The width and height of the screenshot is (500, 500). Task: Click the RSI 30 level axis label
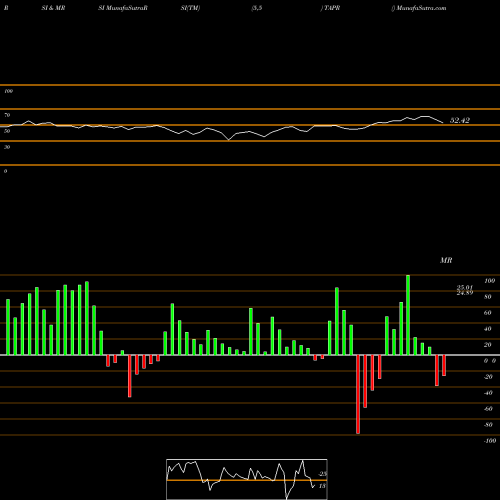coord(7,147)
